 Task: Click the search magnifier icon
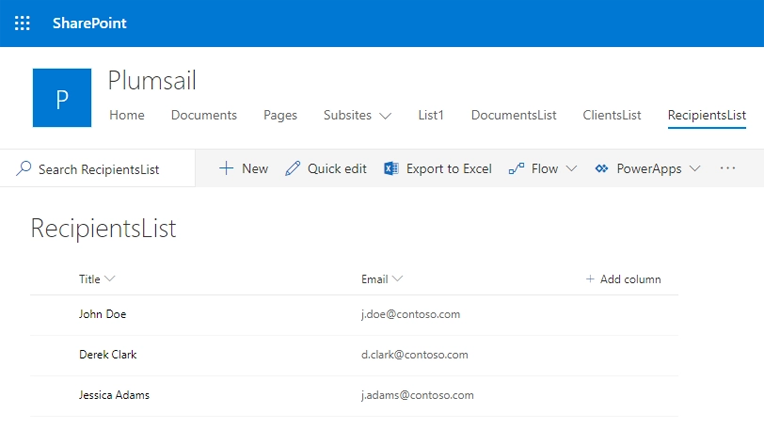pyautogui.click(x=25, y=169)
